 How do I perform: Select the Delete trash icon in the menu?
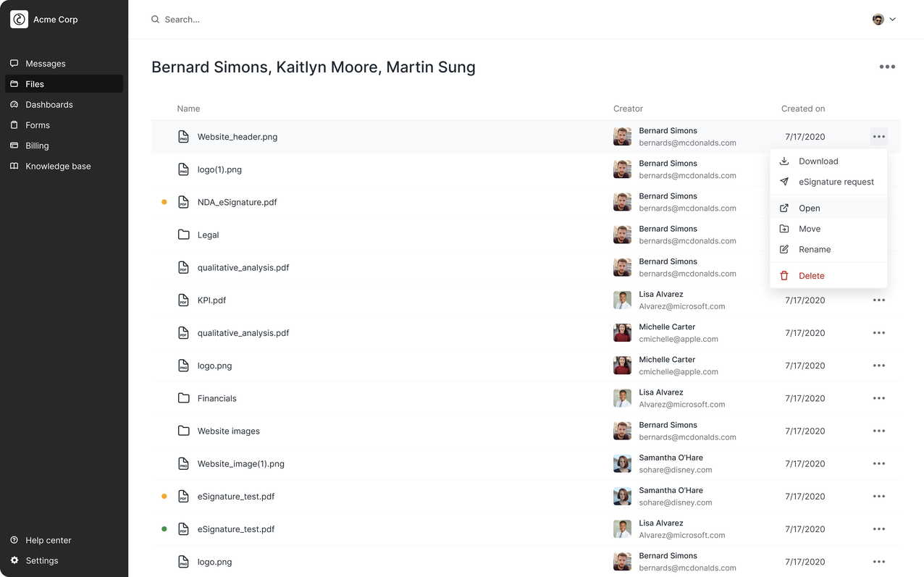tap(784, 275)
